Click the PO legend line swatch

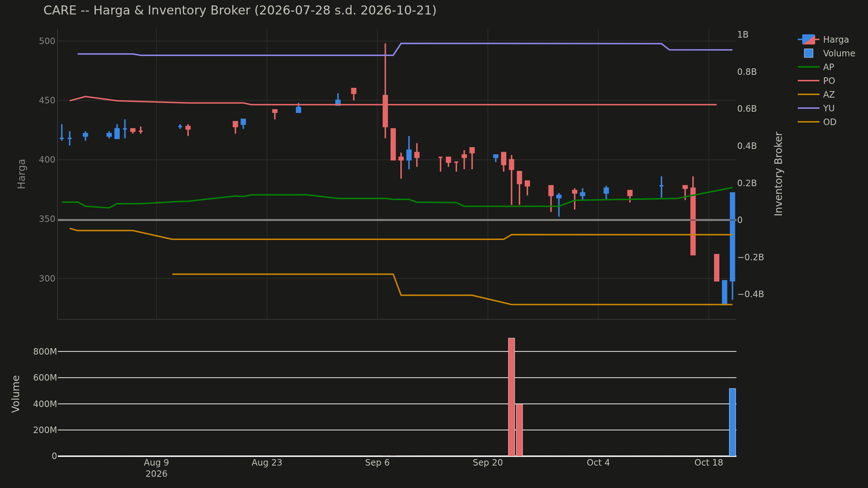[x=808, y=81]
